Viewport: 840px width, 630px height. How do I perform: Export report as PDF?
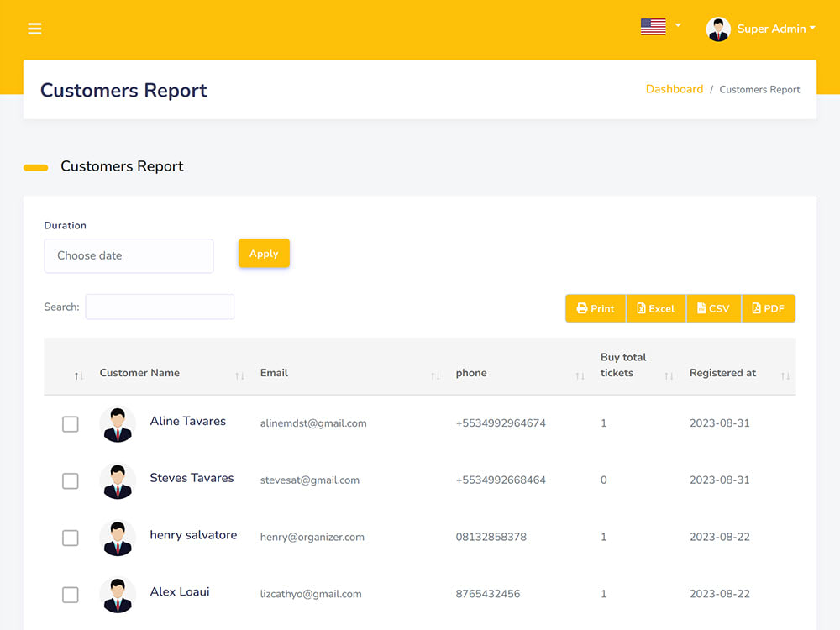point(769,308)
